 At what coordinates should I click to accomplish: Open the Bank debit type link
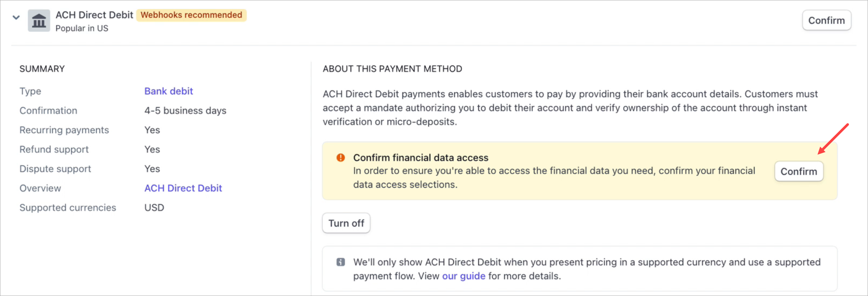(168, 91)
